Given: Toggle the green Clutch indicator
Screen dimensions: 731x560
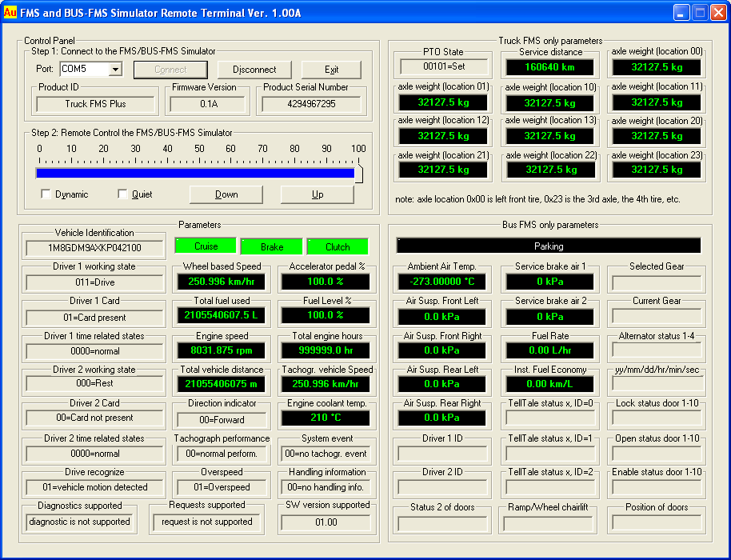Looking at the screenshot, I should pos(338,246).
